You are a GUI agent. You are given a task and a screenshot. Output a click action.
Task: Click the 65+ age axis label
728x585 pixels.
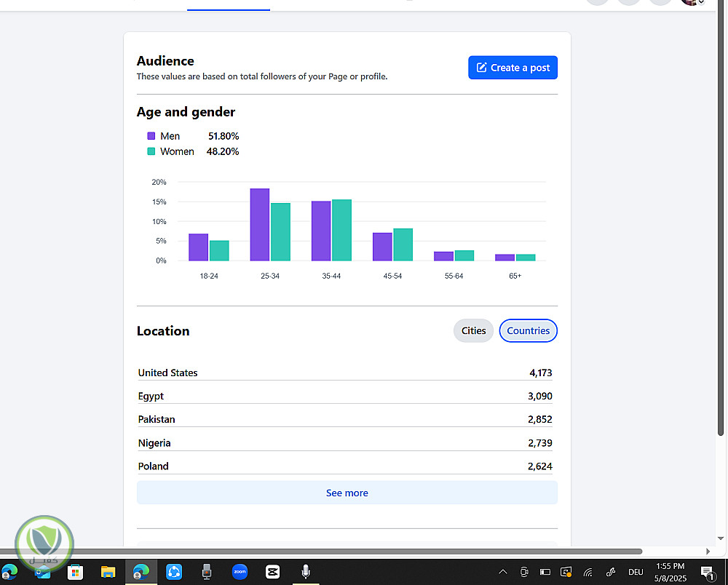(515, 276)
